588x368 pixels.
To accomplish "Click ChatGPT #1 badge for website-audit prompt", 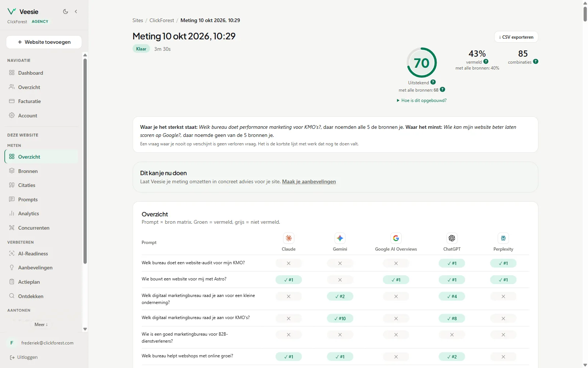I will click(452, 263).
